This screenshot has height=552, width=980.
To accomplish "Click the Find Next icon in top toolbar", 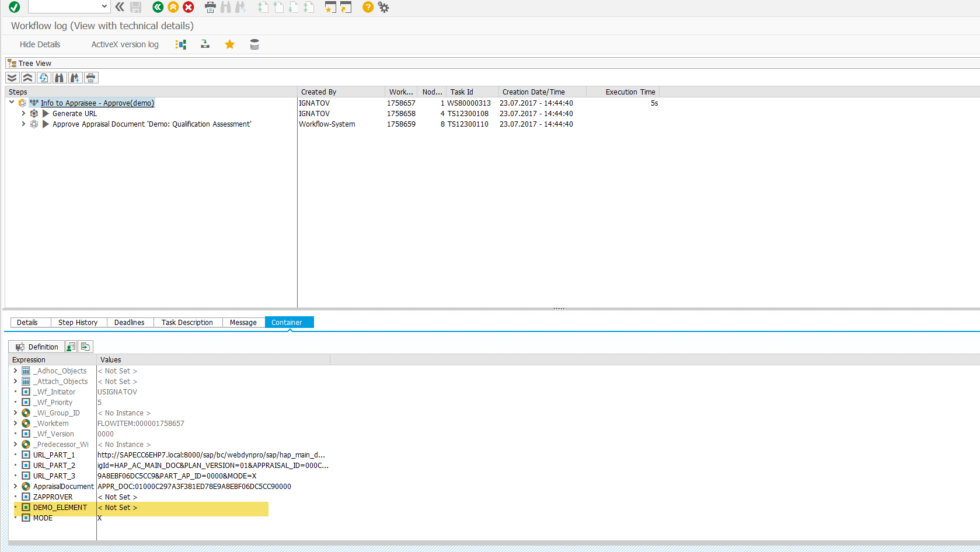I will (x=240, y=7).
